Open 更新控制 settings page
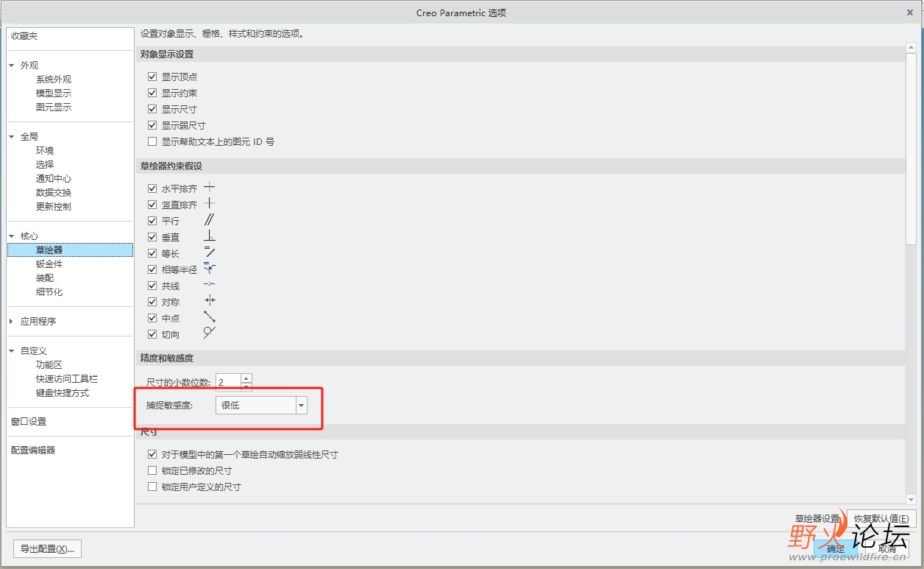The image size is (924, 569). (54, 207)
